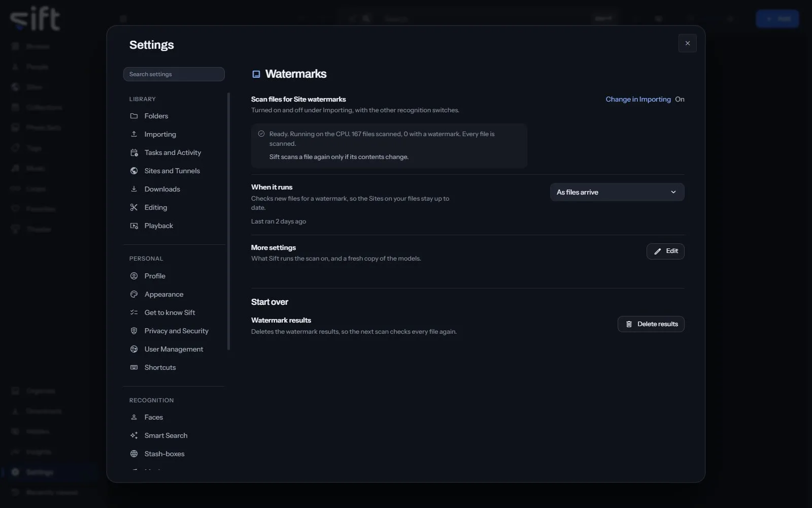Click the Sites and Tunnels globe icon
Viewport: 812px width, 508px height.
click(x=134, y=171)
